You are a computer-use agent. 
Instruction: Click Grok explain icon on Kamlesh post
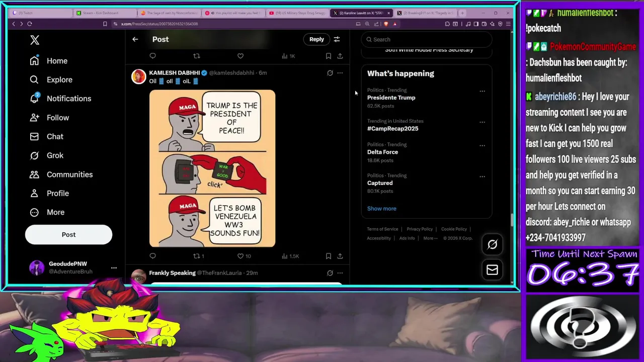click(x=330, y=73)
